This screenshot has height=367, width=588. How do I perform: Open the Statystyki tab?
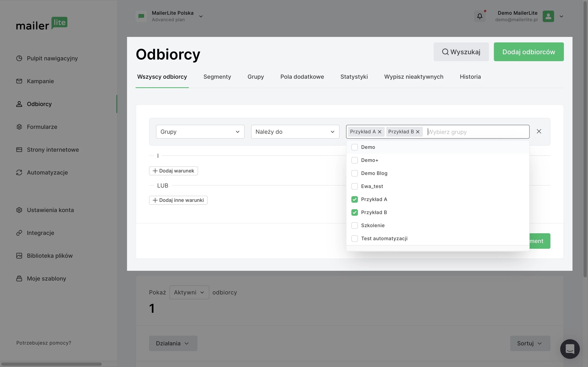pos(354,77)
